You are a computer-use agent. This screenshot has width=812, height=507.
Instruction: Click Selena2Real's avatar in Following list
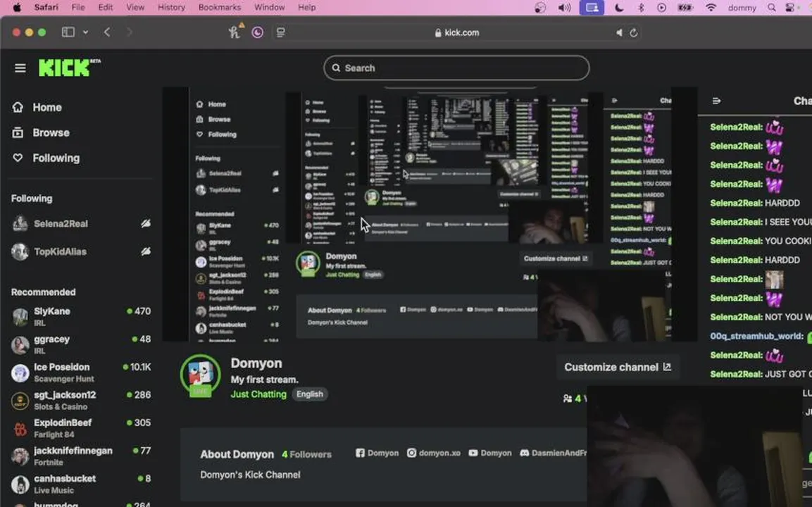20,224
